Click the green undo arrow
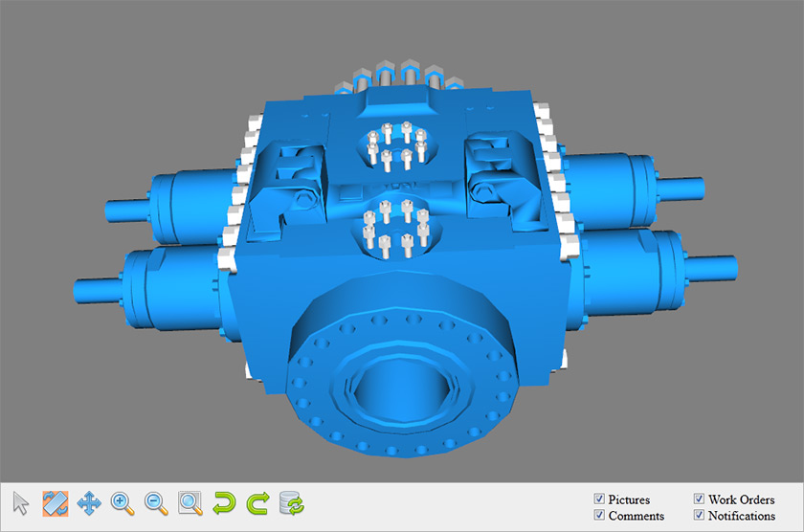Viewport: 804px width, 532px height. (224, 503)
